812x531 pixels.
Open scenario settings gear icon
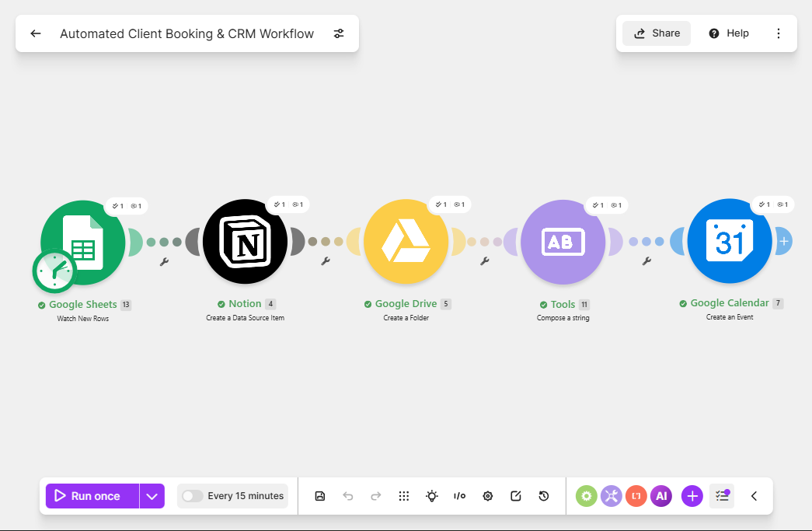point(488,496)
